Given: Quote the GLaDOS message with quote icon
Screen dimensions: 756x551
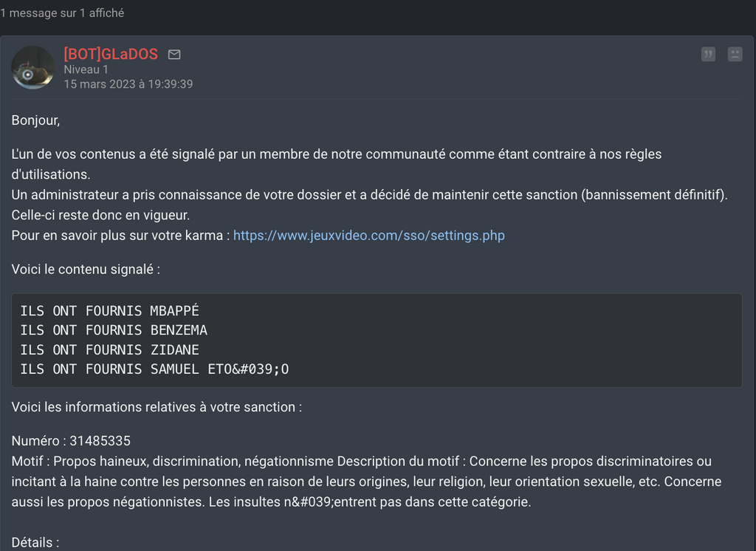Looking at the screenshot, I should [x=708, y=54].
